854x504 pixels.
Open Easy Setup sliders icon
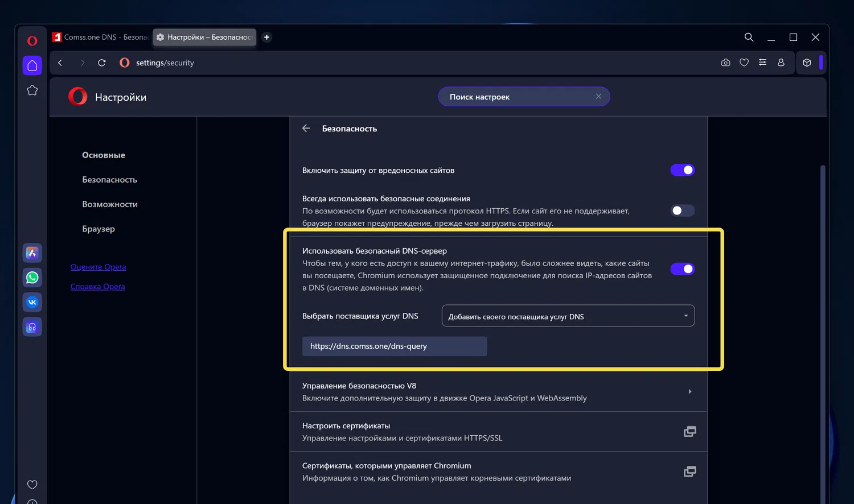point(762,63)
